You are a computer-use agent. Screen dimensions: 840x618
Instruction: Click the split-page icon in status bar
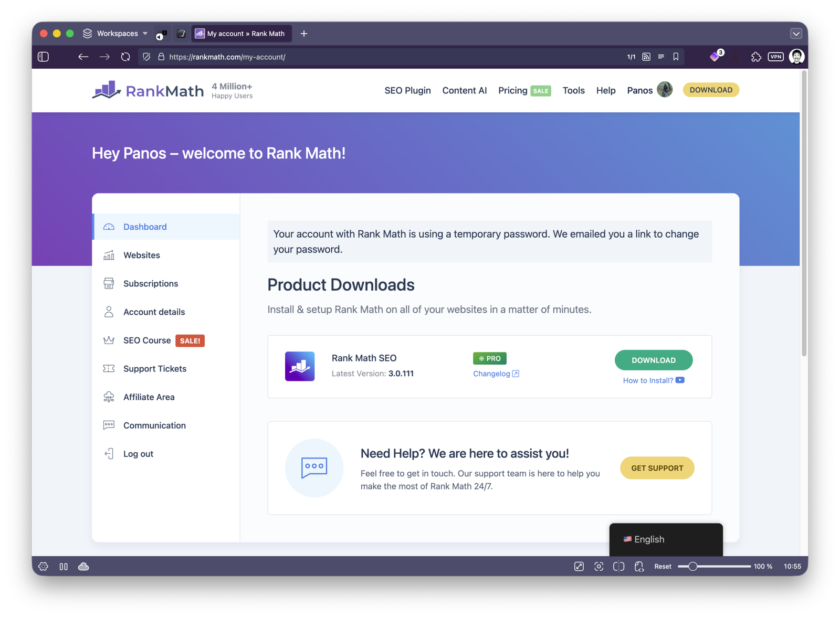(x=619, y=567)
